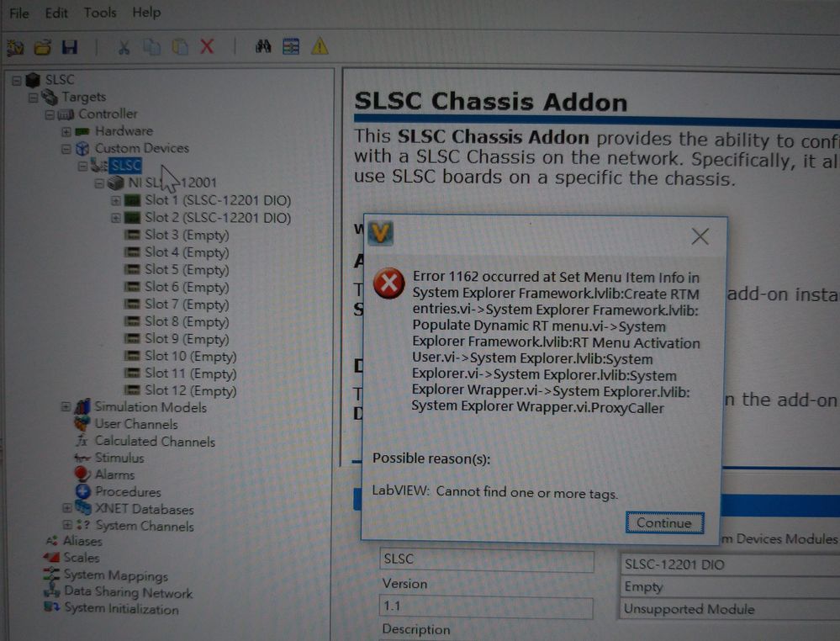Select the highlighted SLSC custom device
The image size is (840, 641).
click(125, 166)
